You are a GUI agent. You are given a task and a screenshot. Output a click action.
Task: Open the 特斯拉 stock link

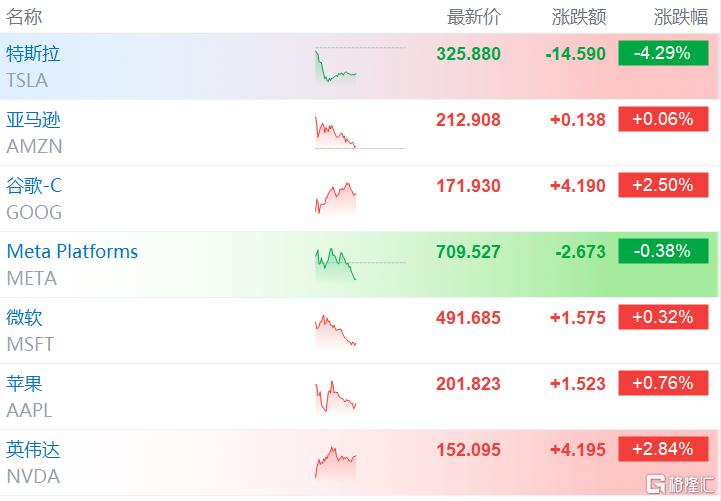tap(33, 54)
